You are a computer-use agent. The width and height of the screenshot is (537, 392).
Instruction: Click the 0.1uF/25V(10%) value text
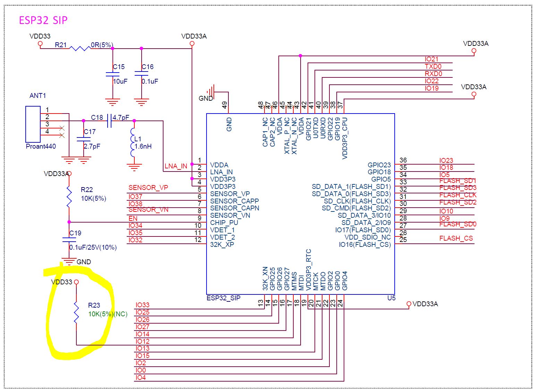point(93,248)
